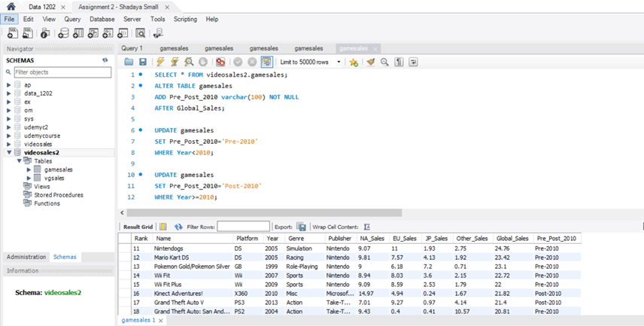Create a new stored procedure icon
The image size is (644, 326).
click(108, 33)
